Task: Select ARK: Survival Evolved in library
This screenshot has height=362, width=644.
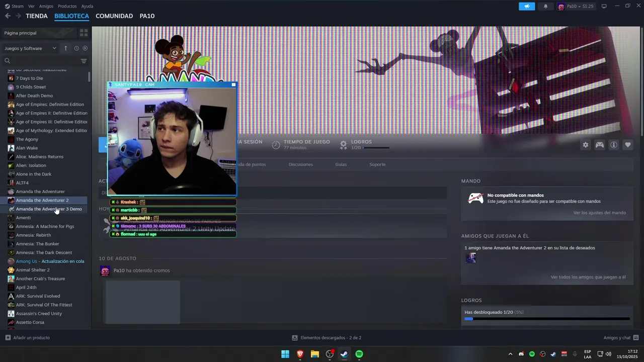Action: click(44, 296)
